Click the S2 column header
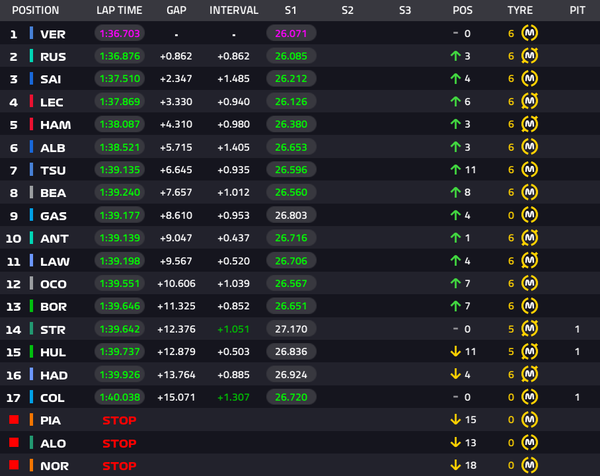This screenshot has height=476, width=600. (x=348, y=10)
